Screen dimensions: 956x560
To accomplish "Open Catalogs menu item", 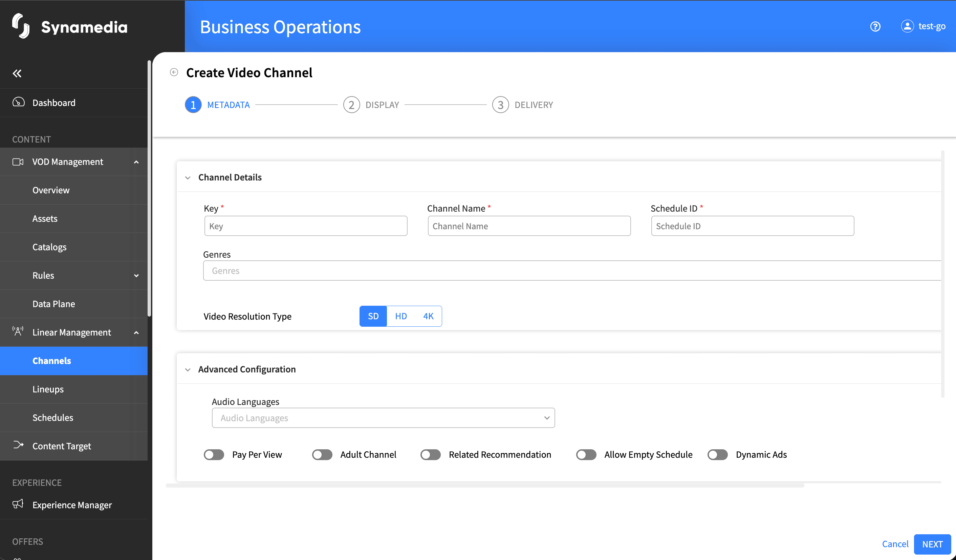I will point(73,247).
